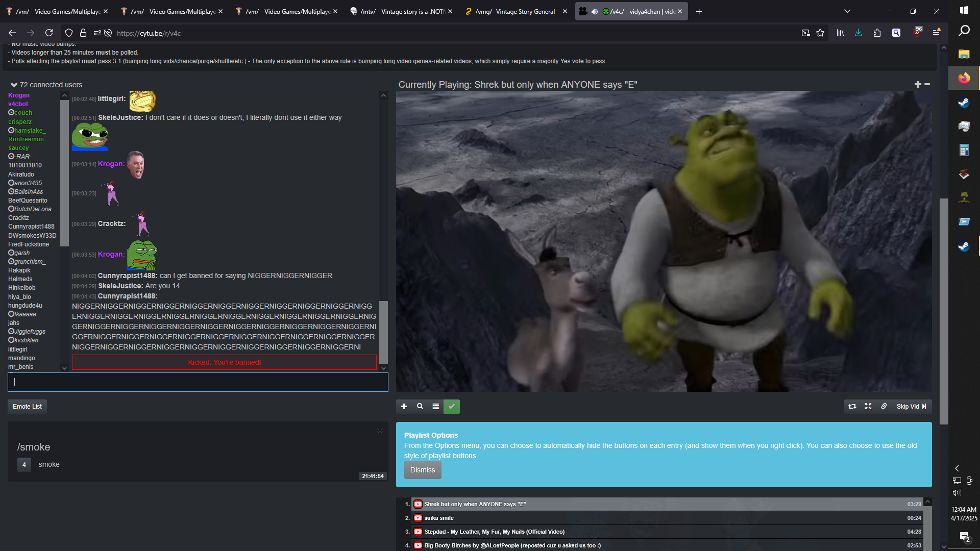Image resolution: width=980 pixels, height=551 pixels.
Task: Click the site security padlock icon
Action: (83, 33)
